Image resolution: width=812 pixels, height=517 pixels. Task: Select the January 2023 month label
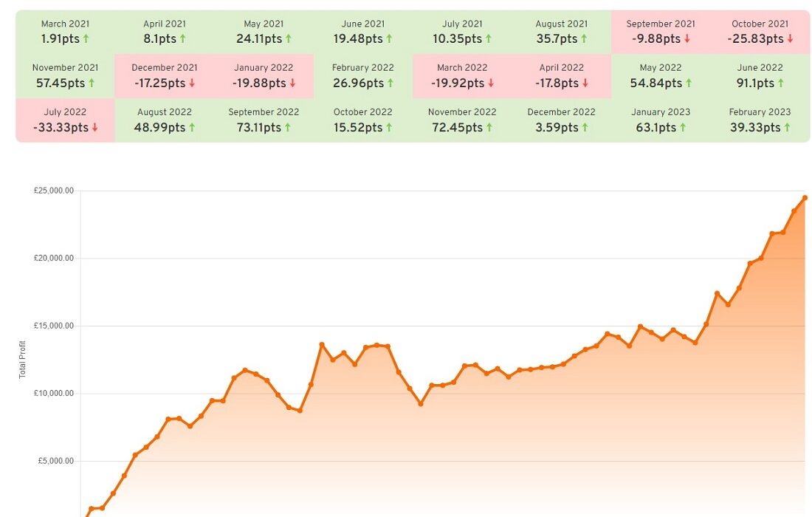click(660, 112)
